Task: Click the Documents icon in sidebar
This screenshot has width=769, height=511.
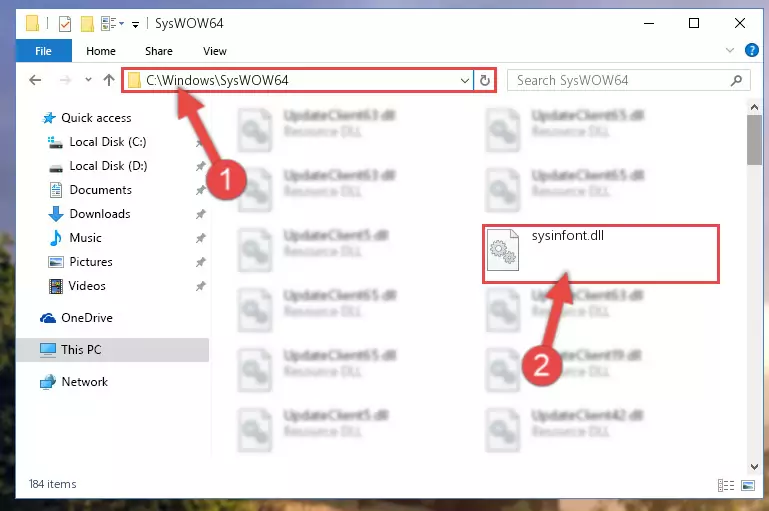Action: point(56,190)
